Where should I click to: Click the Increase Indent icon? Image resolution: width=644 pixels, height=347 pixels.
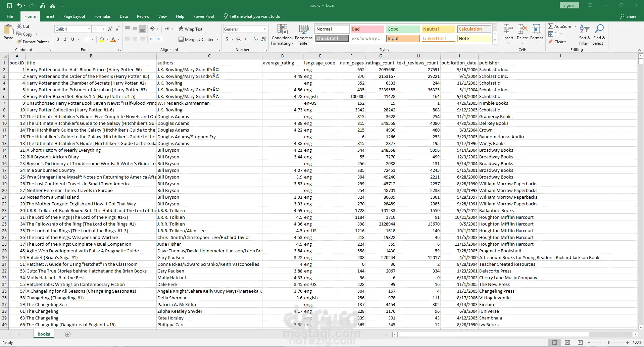point(160,39)
